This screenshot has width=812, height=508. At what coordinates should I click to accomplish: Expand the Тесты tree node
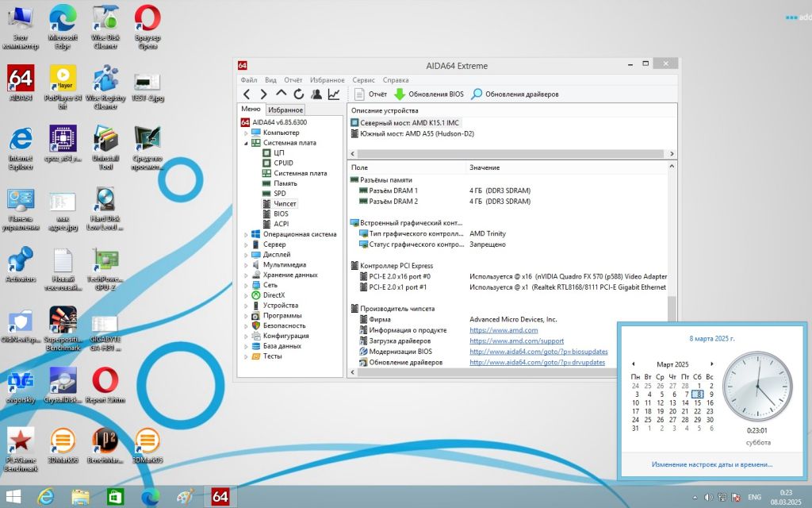point(246,356)
